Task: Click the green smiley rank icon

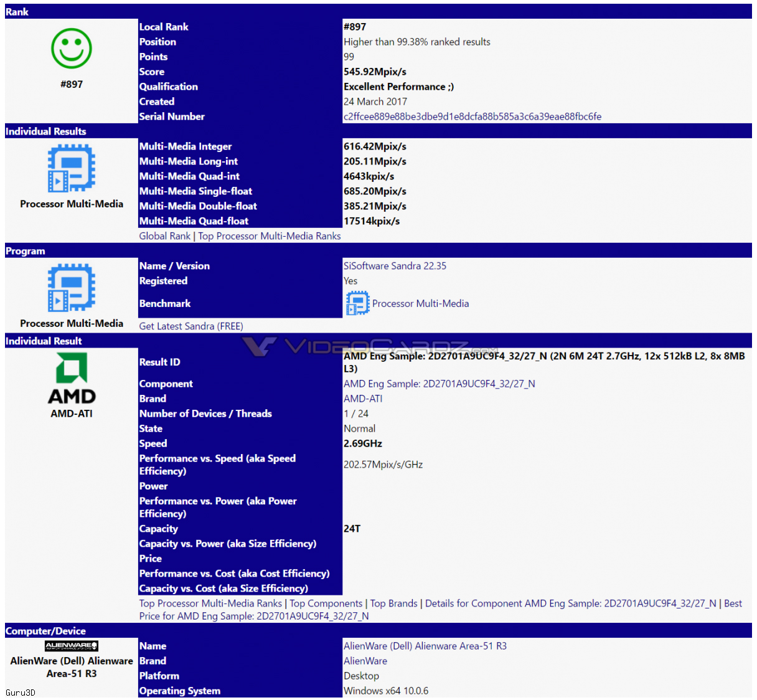Action: pyautogui.click(x=72, y=49)
